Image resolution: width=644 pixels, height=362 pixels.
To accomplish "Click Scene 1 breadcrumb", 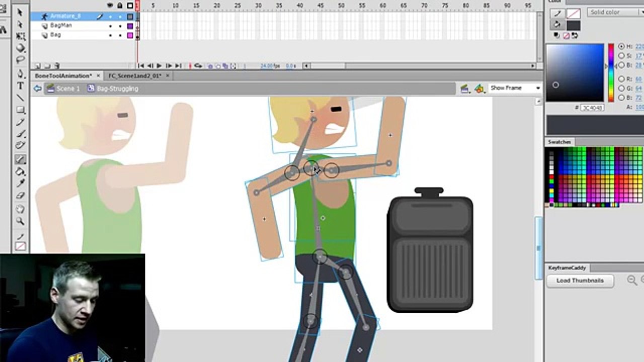I will 63,88.
